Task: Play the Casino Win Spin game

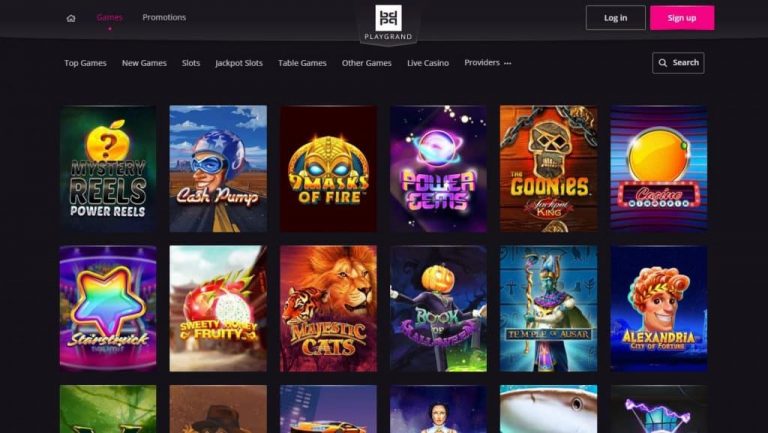Action: [x=659, y=168]
